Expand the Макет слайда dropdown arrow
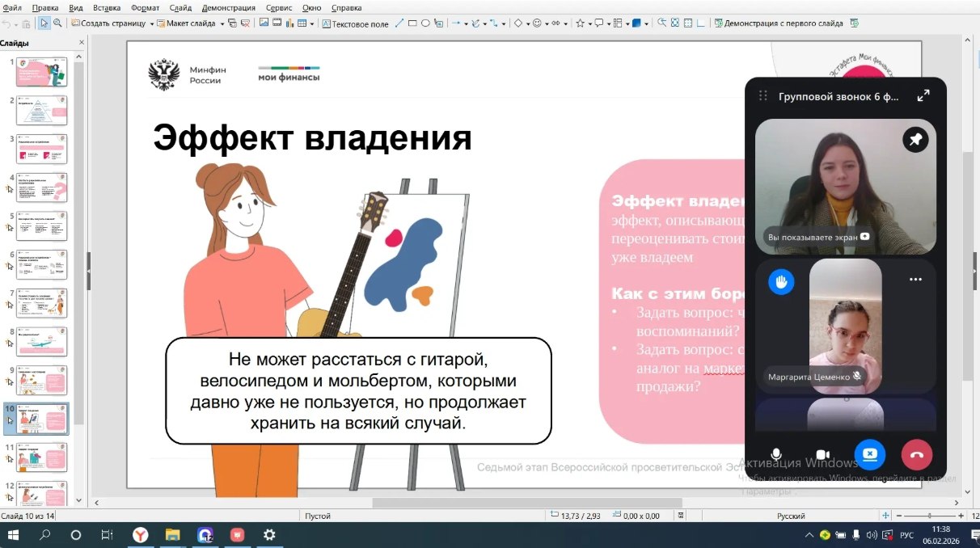Image resolution: width=980 pixels, height=548 pixels. pos(222,24)
